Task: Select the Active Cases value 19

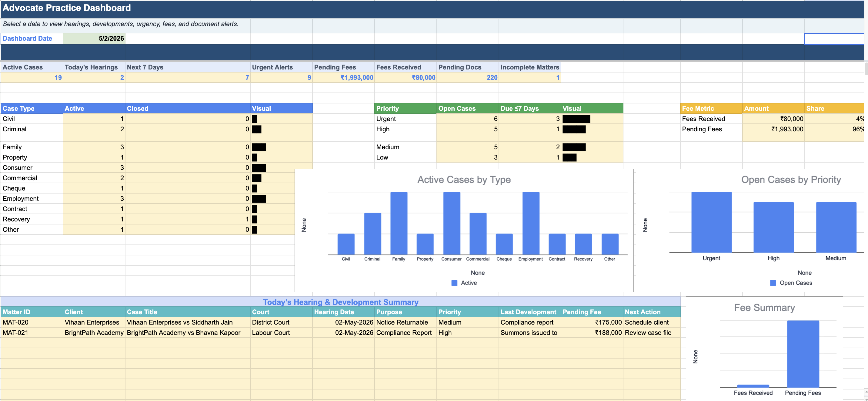Action: (x=32, y=78)
